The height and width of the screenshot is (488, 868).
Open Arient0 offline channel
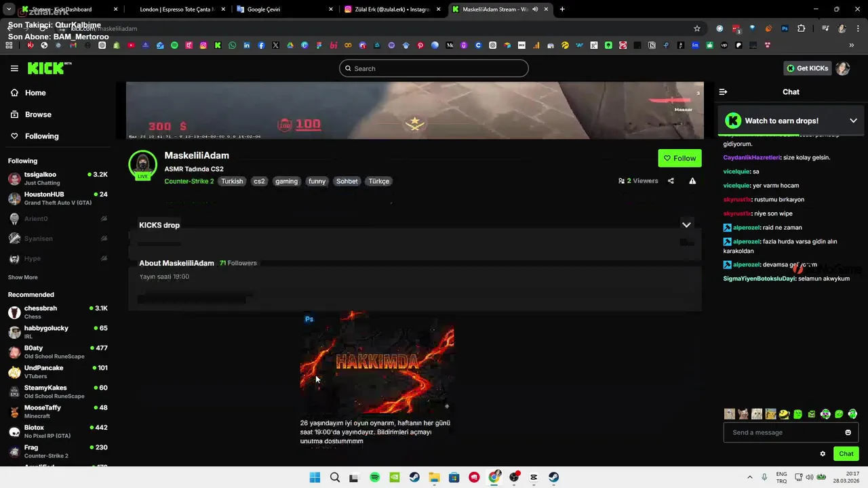tap(57, 219)
